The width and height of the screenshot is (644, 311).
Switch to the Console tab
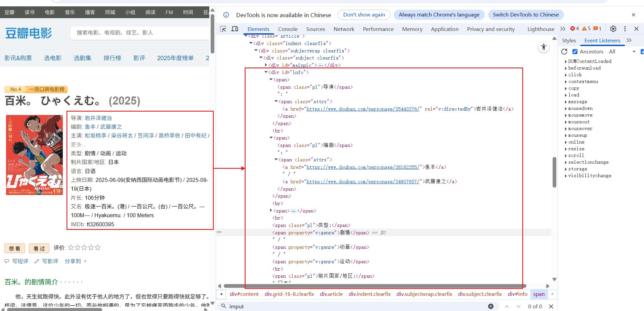288,29
